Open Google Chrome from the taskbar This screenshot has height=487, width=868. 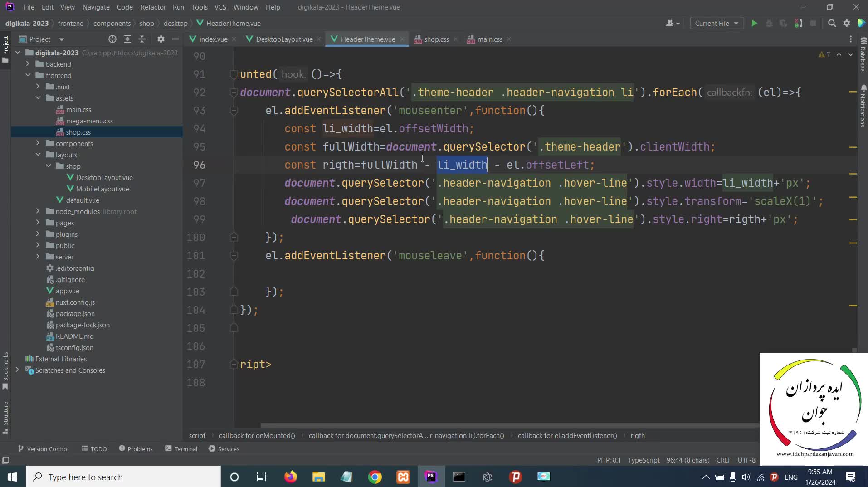click(x=375, y=477)
